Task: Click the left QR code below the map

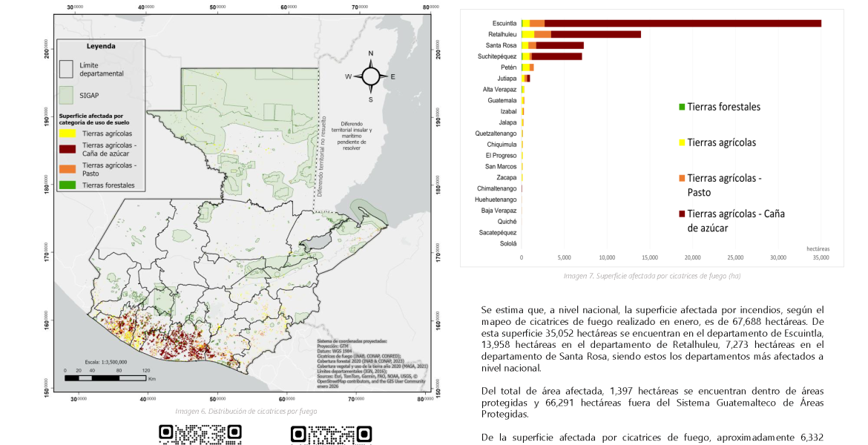Action: 200,435
